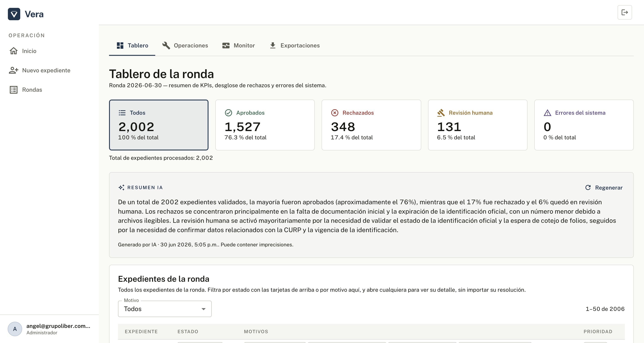644x343 pixels.
Task: Open Nuevo expediente in the sidebar
Action: pos(49,70)
